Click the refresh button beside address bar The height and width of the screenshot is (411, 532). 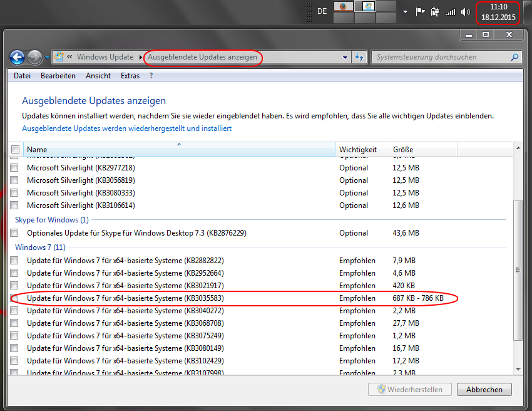[359, 57]
